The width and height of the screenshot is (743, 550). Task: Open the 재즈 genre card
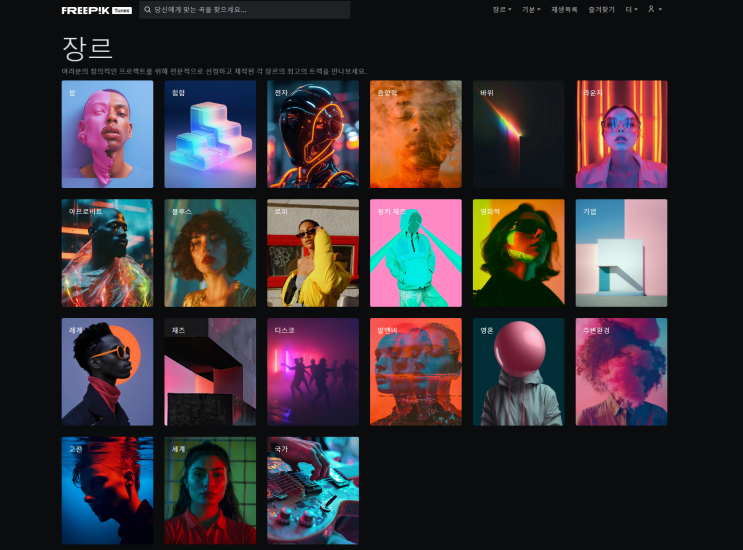tap(210, 372)
